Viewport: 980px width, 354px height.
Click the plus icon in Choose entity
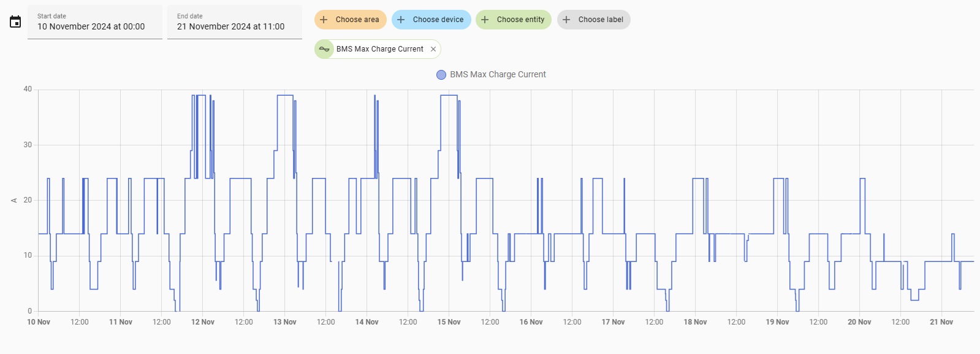pyautogui.click(x=485, y=20)
